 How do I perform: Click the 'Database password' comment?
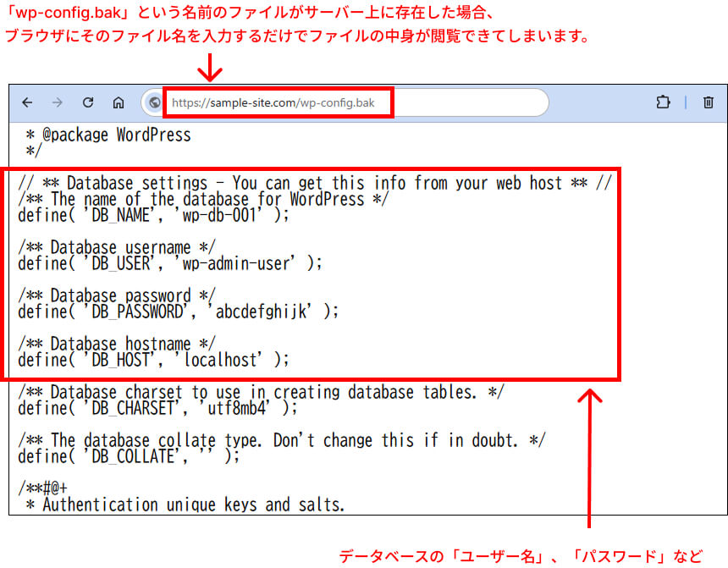(117, 295)
